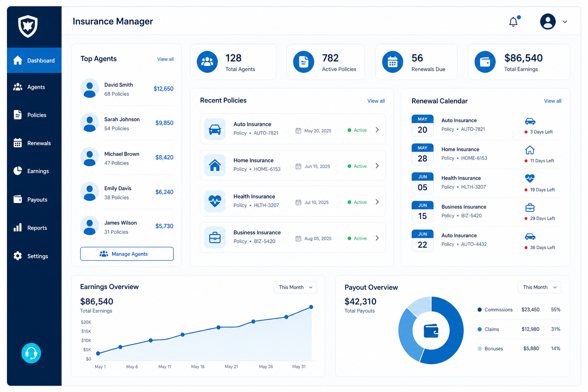The width and height of the screenshot is (588, 392).
Task: Click the car icon for policy AUTO-7821
Action: tap(215, 129)
